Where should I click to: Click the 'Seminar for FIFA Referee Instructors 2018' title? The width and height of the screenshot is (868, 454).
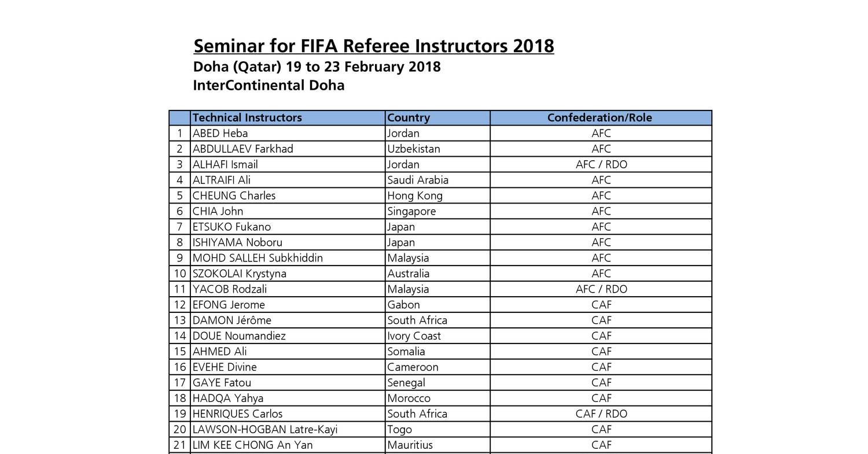(373, 46)
